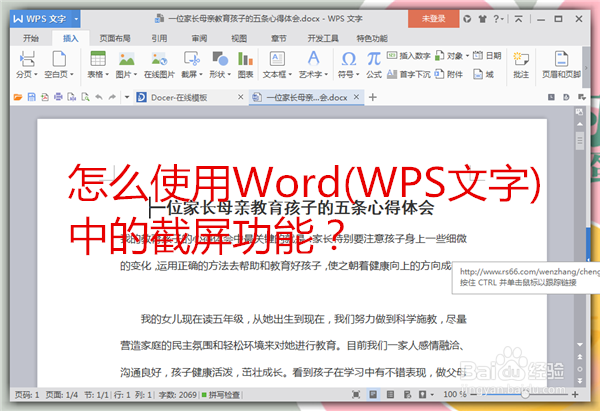Switch to the 页面布局 ribbon tab
The width and height of the screenshot is (600, 411).
click(115, 38)
